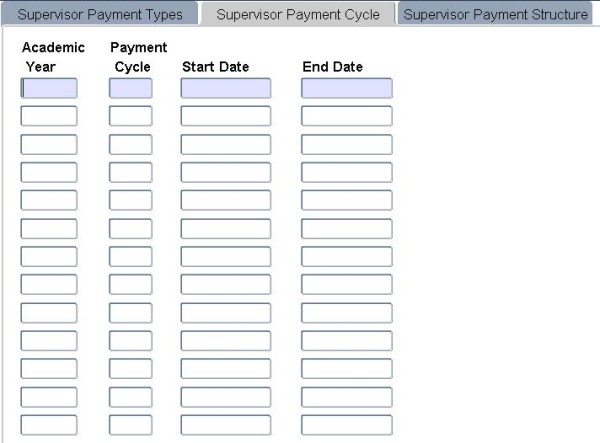Image resolution: width=600 pixels, height=443 pixels.
Task: Select the second row Payment Cycle field
Action: (131, 116)
